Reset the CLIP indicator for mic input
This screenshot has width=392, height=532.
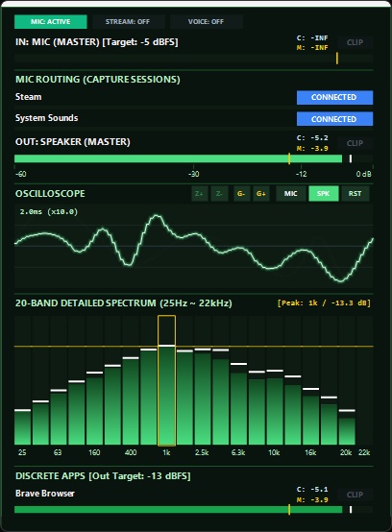click(x=355, y=43)
